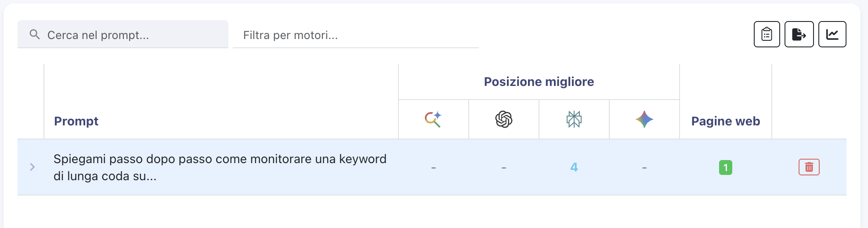
Task: Click the "Pagine web" column header
Action: click(725, 121)
